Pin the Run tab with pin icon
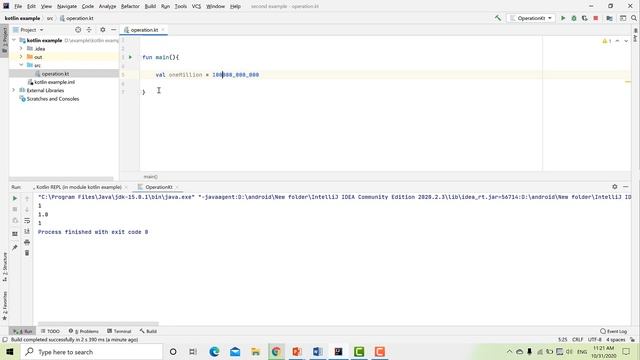 (15, 248)
